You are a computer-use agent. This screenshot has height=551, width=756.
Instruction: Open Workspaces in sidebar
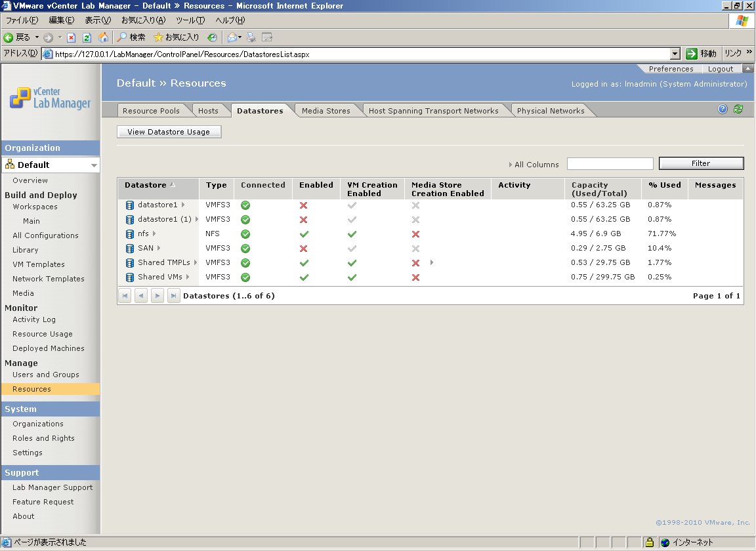[x=35, y=207]
